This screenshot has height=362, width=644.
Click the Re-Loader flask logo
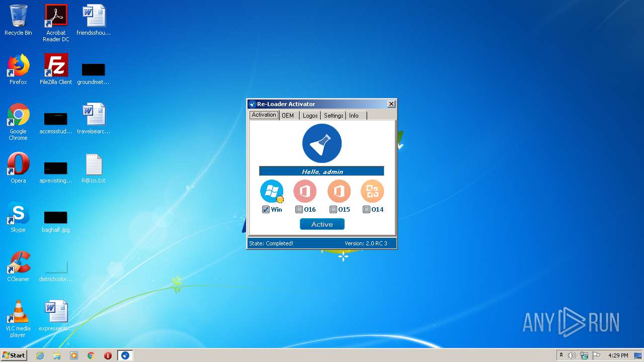(322, 143)
